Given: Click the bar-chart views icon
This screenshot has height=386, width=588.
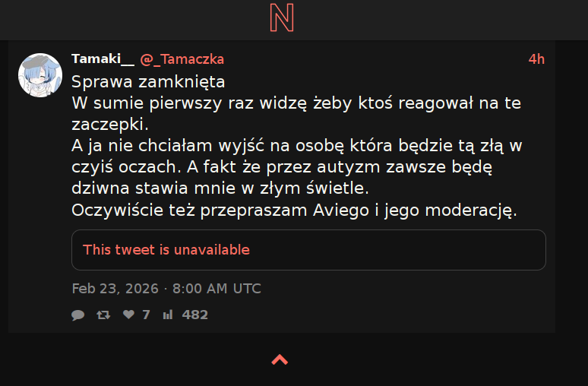Looking at the screenshot, I should click(x=168, y=315).
